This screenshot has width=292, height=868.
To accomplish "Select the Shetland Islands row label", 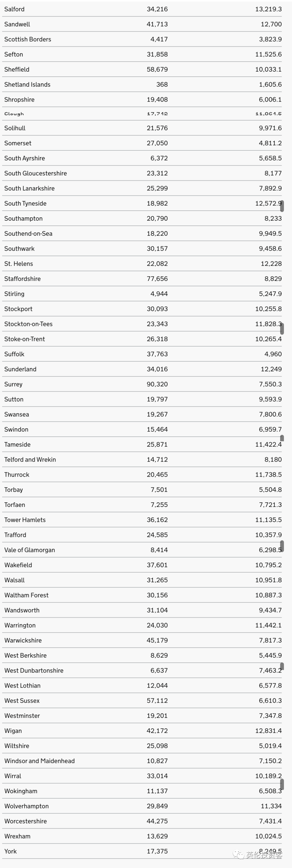I will pyautogui.click(x=27, y=85).
